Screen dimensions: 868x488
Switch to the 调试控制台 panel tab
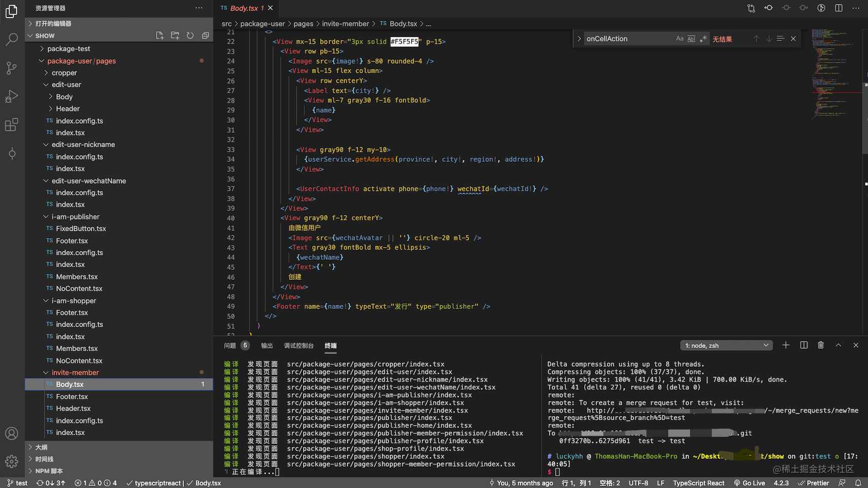point(299,345)
